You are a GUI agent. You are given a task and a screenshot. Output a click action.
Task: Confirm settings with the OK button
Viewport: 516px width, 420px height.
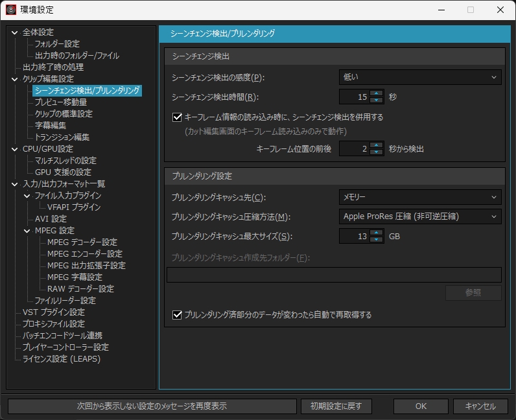(x=421, y=406)
